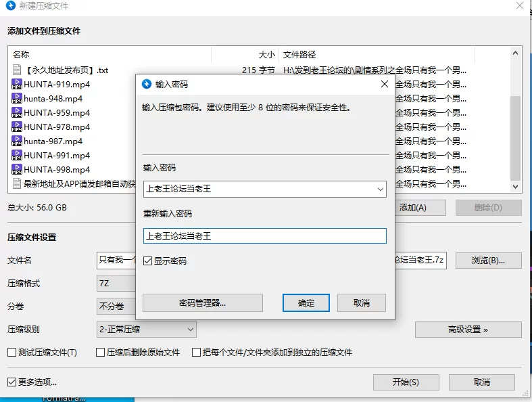Click the txt icon of 【永久地址发布页】.txt

coord(17,70)
